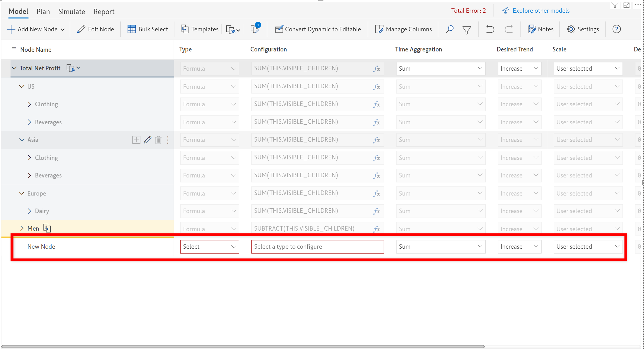Screen dimensions: 644x349
Task: Click the add child plus icon on the Asia row
Action: click(136, 140)
